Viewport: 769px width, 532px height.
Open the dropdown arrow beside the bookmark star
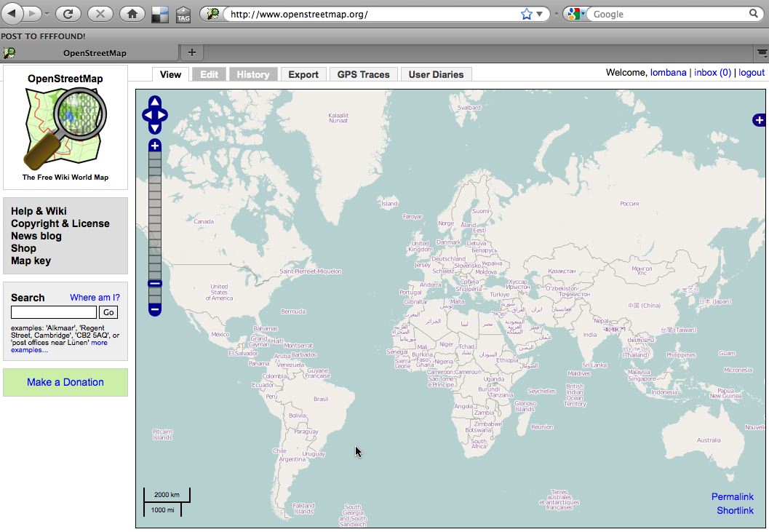[x=540, y=14]
